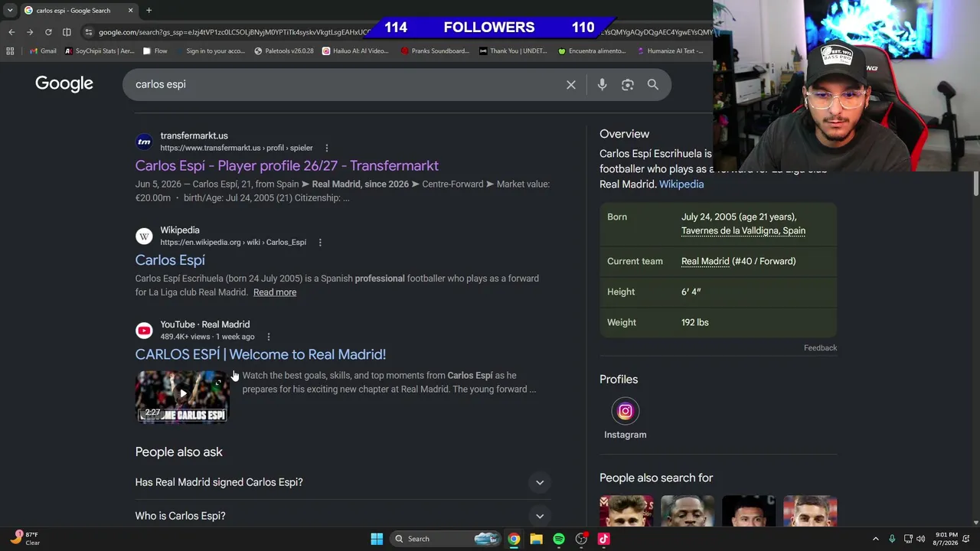This screenshot has width=980, height=551.
Task: Click the browser forward arrow
Action: (x=30, y=32)
